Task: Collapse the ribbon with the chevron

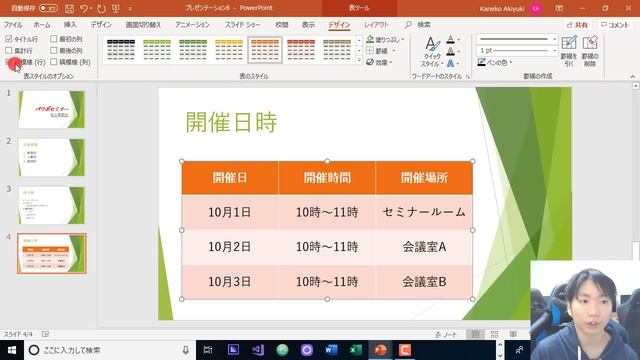Action: pyautogui.click(x=633, y=76)
